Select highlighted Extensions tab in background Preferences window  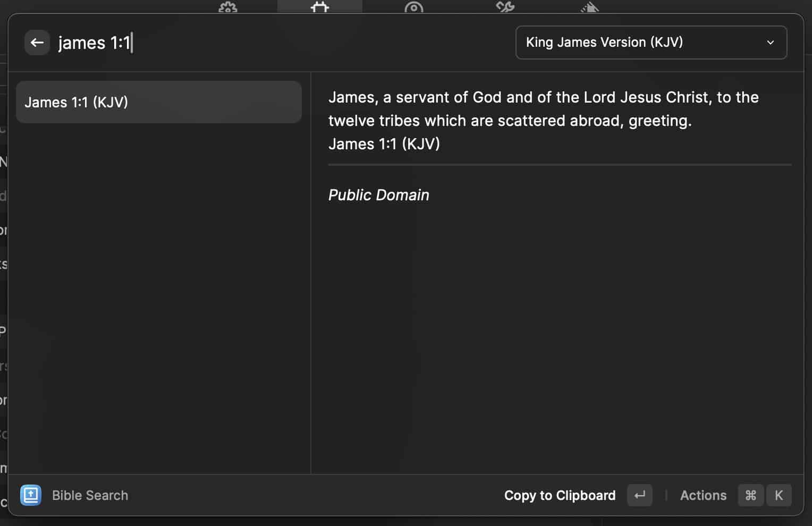pos(320,6)
